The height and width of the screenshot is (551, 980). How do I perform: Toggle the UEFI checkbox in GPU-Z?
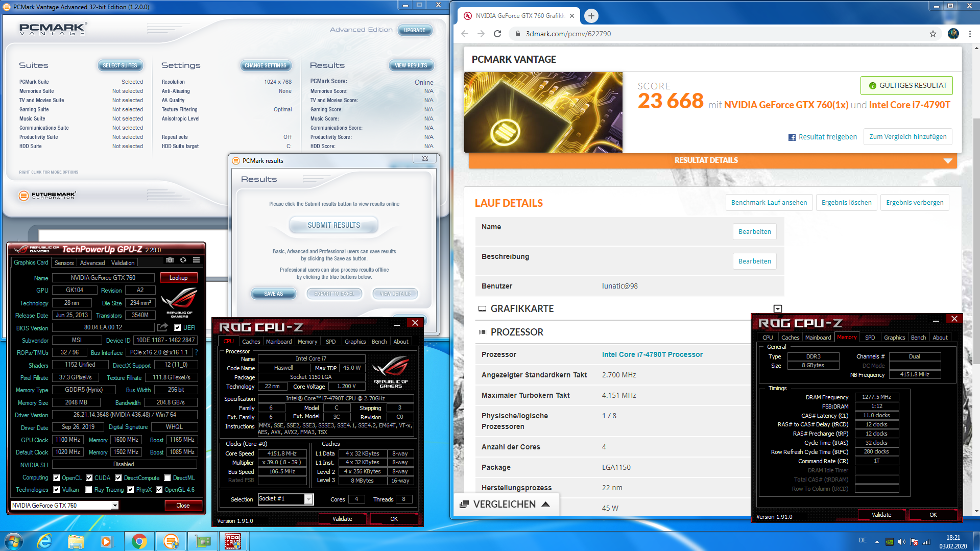[178, 328]
